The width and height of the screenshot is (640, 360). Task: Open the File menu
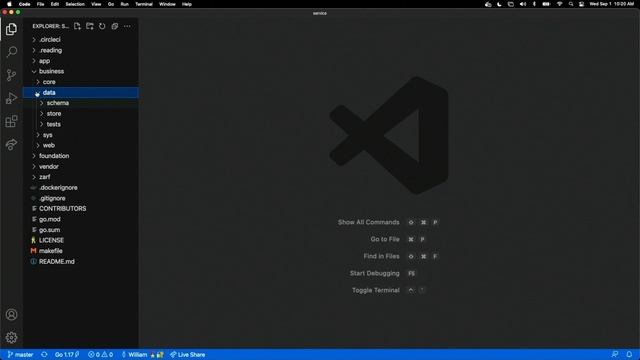[40, 4]
